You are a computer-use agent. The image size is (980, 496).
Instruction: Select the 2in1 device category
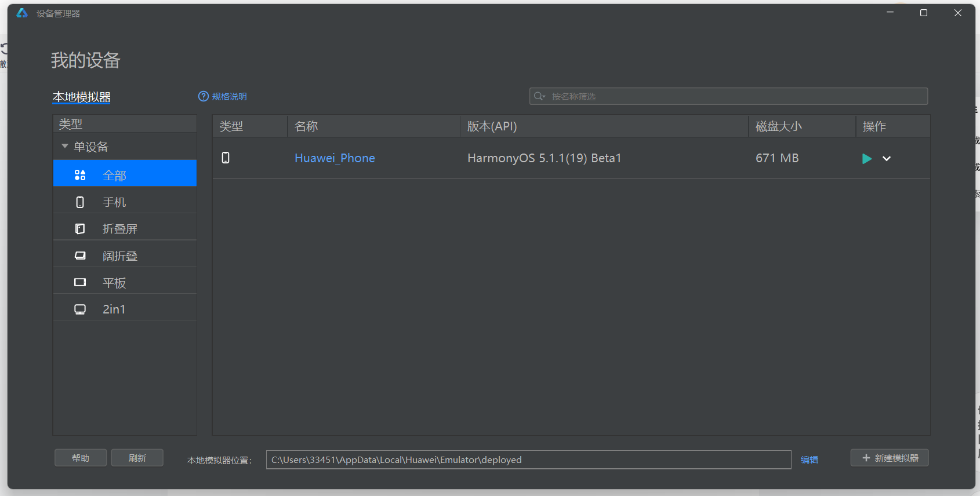tap(125, 307)
